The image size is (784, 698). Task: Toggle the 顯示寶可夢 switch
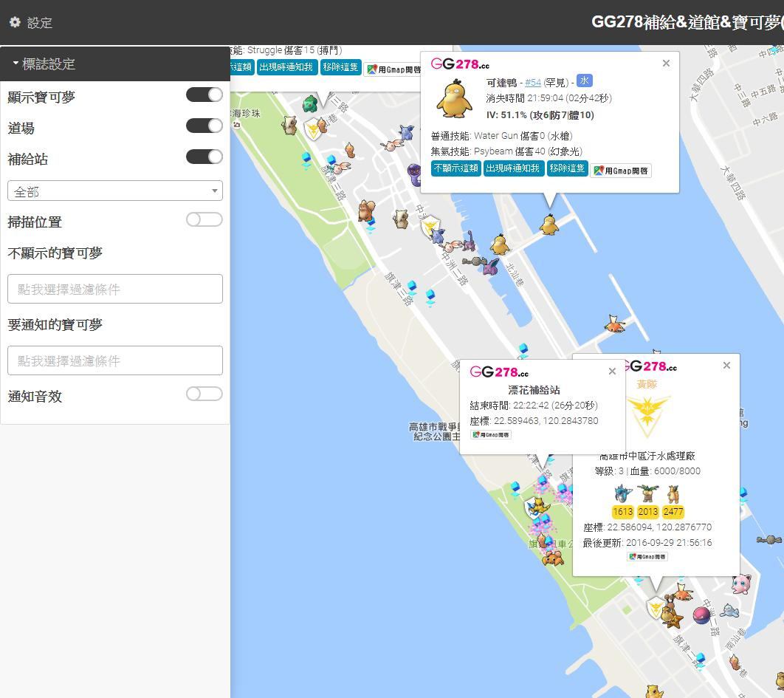(204, 95)
